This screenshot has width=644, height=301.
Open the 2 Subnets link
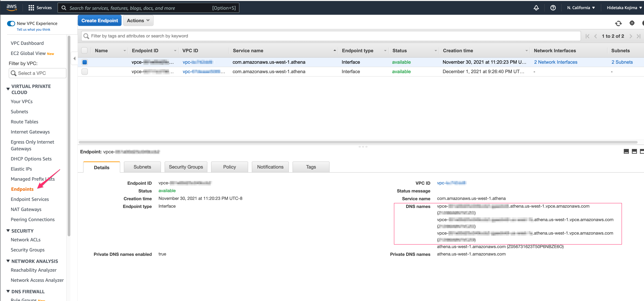point(622,62)
